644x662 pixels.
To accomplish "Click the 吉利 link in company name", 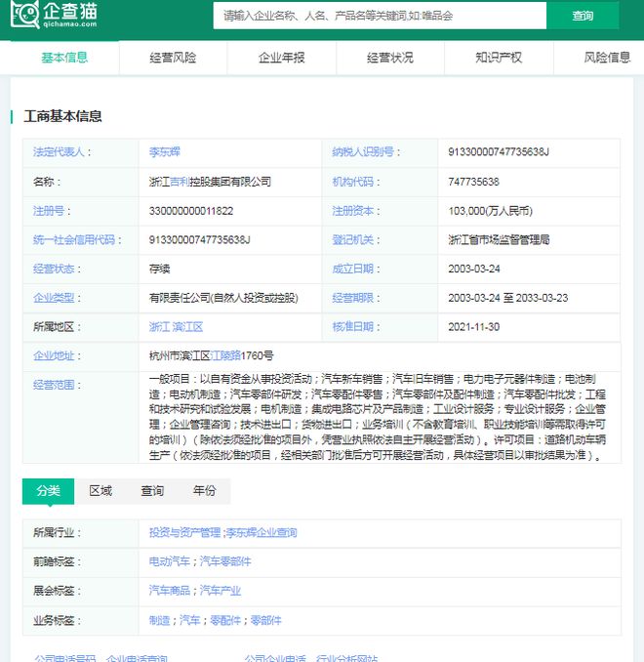I will [x=180, y=182].
